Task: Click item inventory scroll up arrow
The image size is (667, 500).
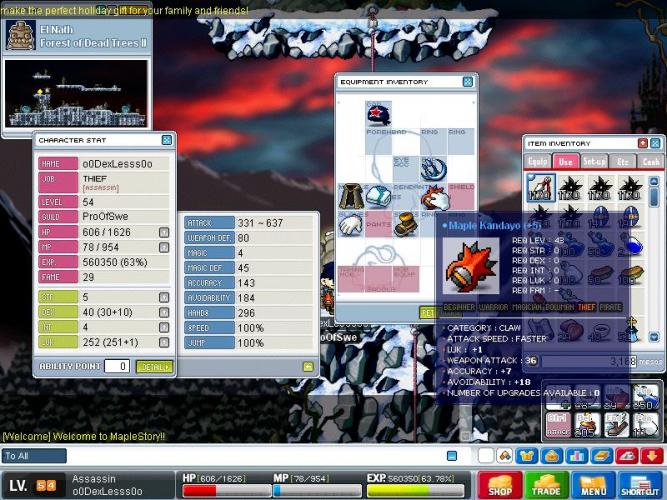Action: [654, 181]
